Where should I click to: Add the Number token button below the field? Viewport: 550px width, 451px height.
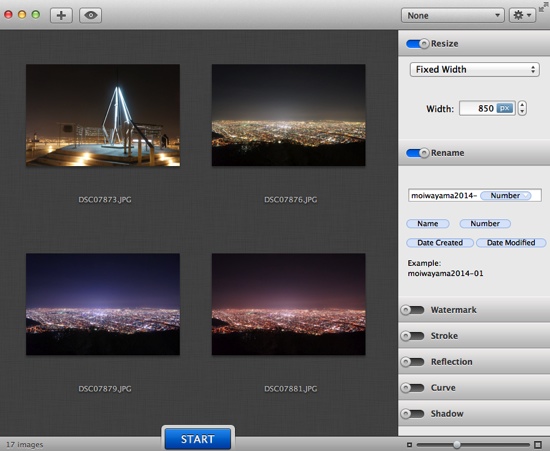(485, 223)
